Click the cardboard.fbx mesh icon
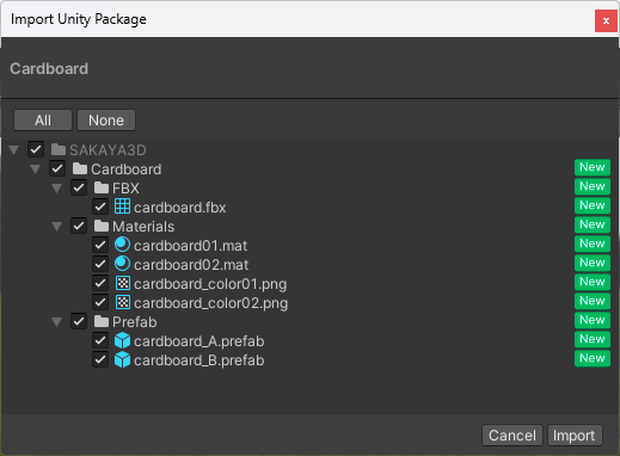The image size is (620, 456). [x=122, y=206]
